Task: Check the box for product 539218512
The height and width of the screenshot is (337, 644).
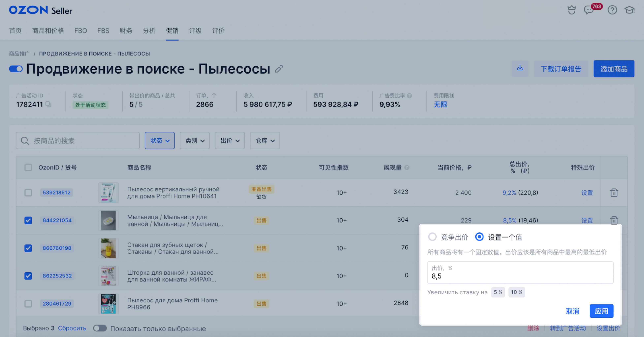Action: [x=28, y=192]
